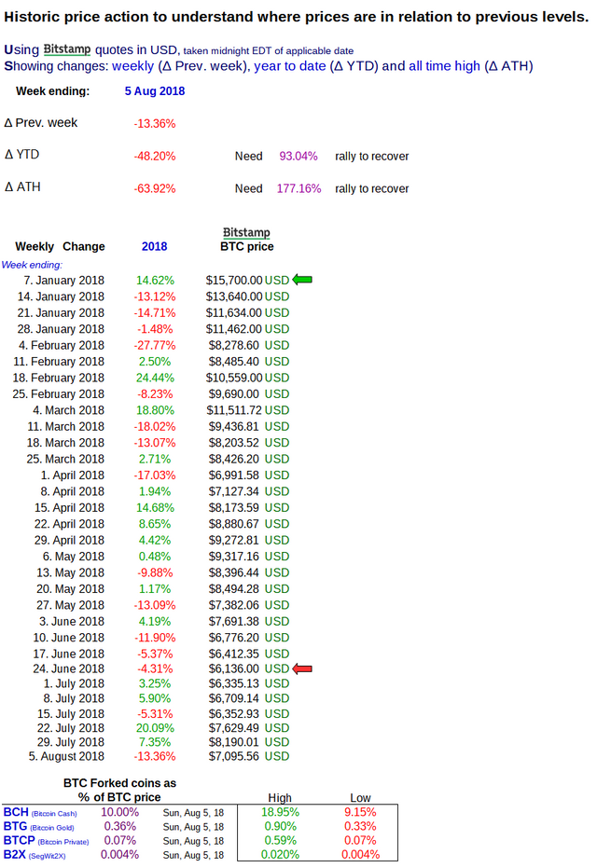Viewport: 597px width, 868px height.
Task: Click the -11.90% change for 10 June
Action: [x=155, y=637]
